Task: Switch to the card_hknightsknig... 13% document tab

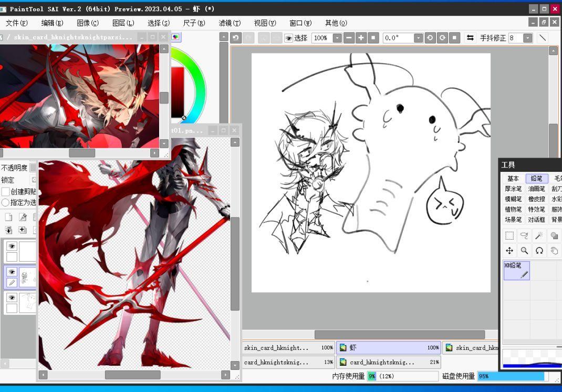Action: [288, 362]
